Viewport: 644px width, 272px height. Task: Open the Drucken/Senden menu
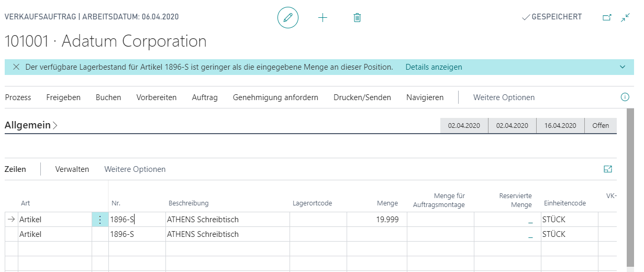(362, 97)
